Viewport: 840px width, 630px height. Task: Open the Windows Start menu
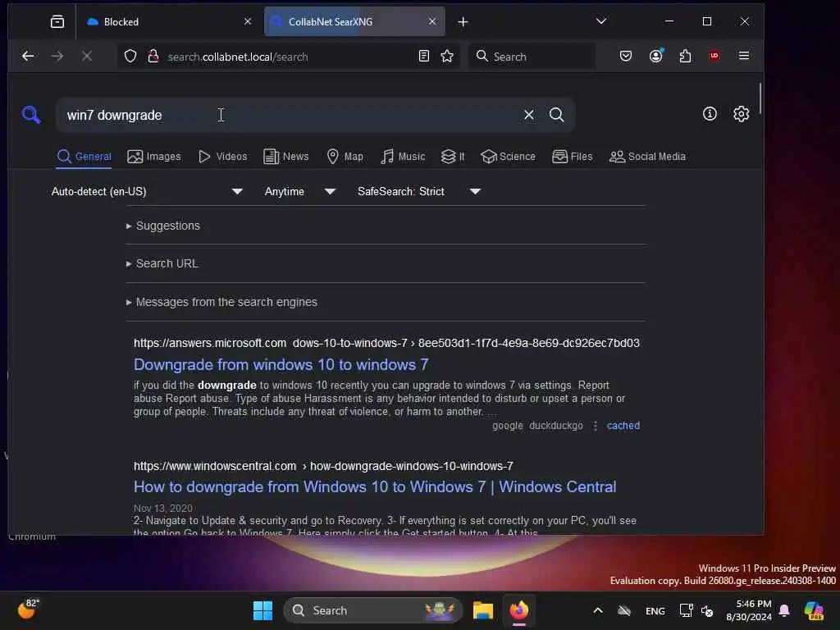point(262,610)
